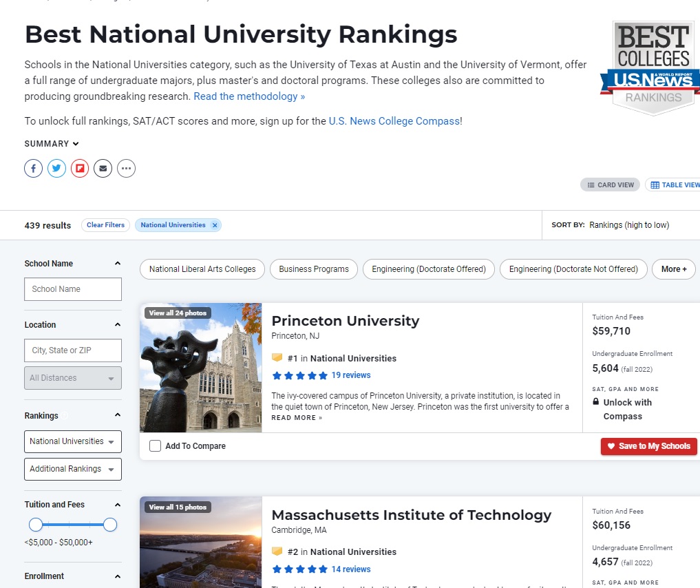Click Save to My Schools button

[648, 446]
